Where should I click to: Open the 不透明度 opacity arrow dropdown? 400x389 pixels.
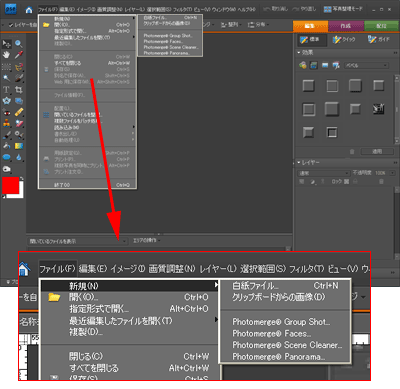click(x=392, y=173)
